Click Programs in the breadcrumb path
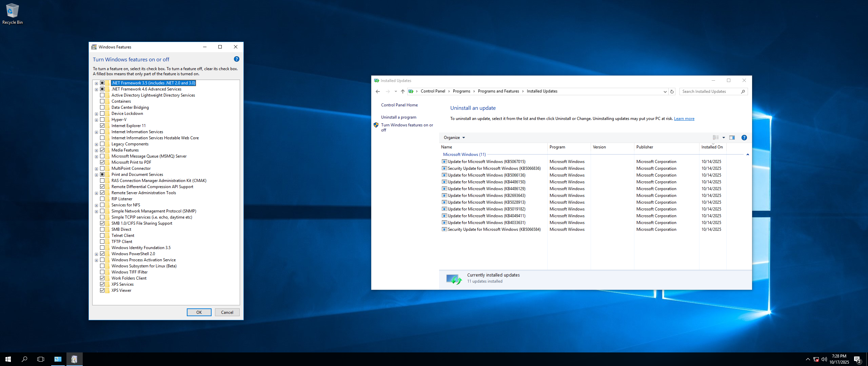Image resolution: width=868 pixels, height=366 pixels. (x=461, y=91)
